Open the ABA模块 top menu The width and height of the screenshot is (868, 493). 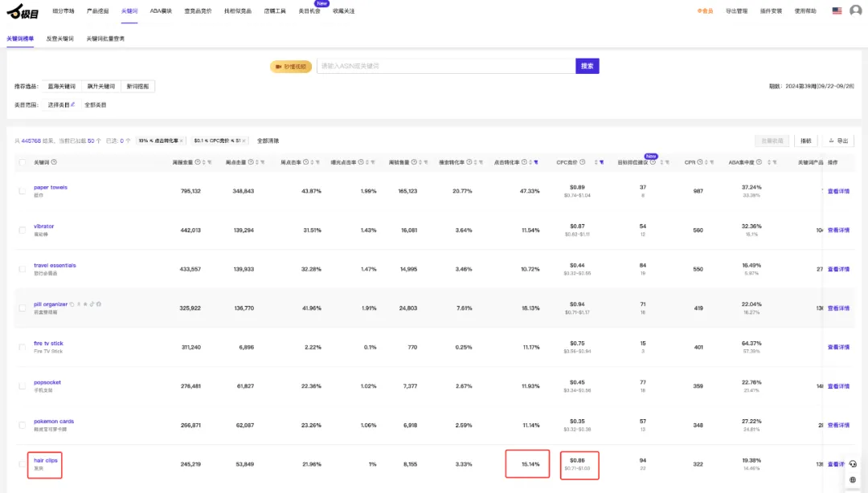coord(161,11)
